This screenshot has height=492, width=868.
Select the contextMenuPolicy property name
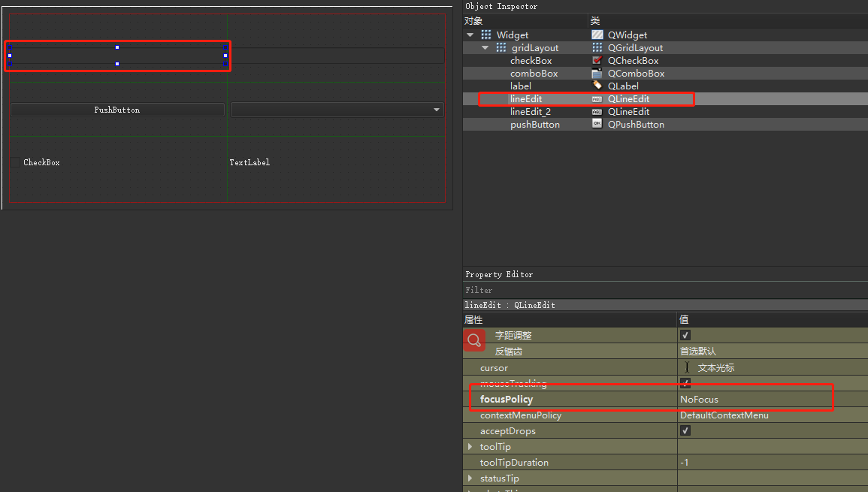tap(521, 415)
